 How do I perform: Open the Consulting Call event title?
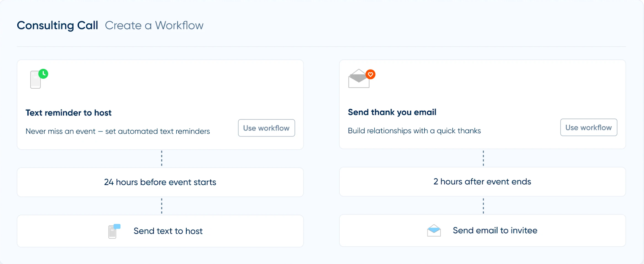point(57,25)
